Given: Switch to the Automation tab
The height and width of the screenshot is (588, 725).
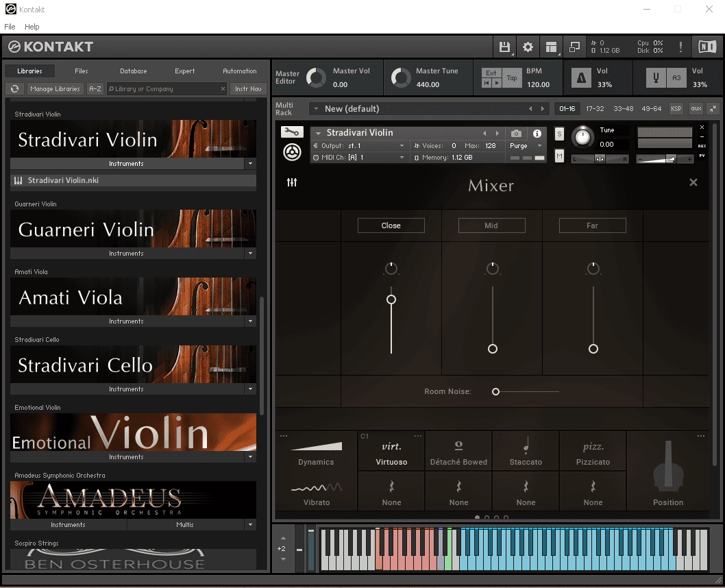Looking at the screenshot, I should pyautogui.click(x=240, y=71).
